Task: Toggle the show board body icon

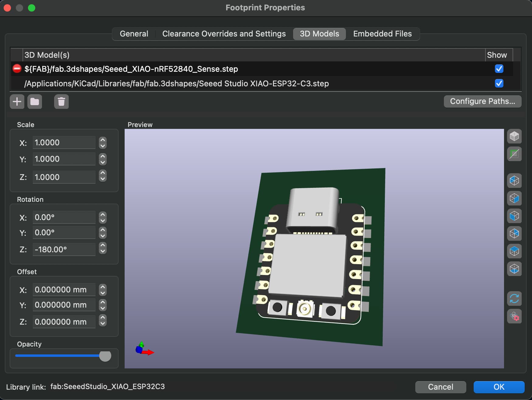Action: (x=514, y=154)
